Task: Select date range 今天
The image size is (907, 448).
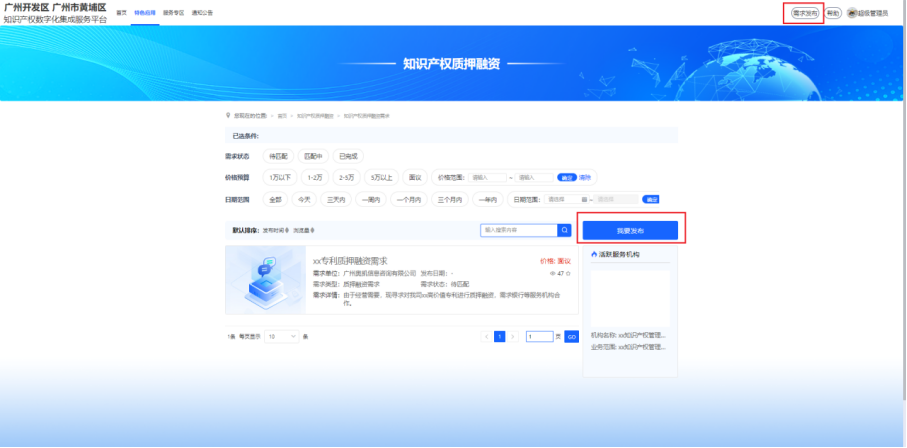Action: click(304, 200)
